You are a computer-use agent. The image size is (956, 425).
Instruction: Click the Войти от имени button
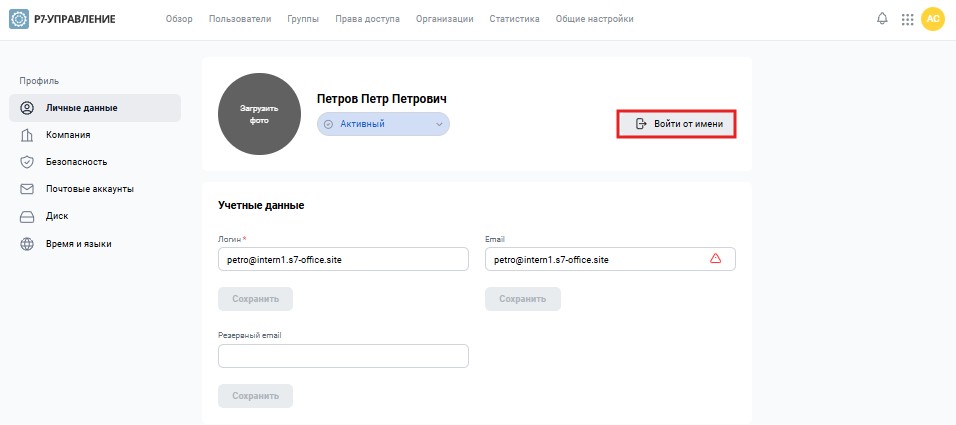[x=677, y=124]
